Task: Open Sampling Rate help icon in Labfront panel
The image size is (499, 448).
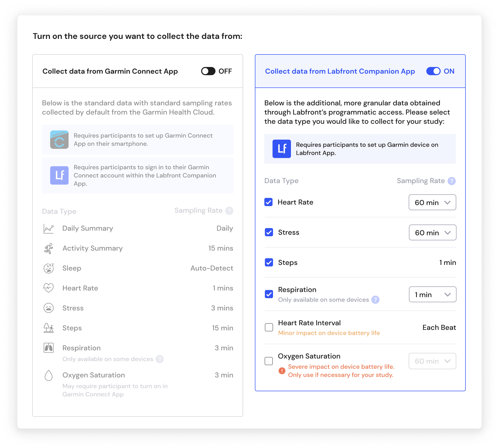Action: pos(452,181)
